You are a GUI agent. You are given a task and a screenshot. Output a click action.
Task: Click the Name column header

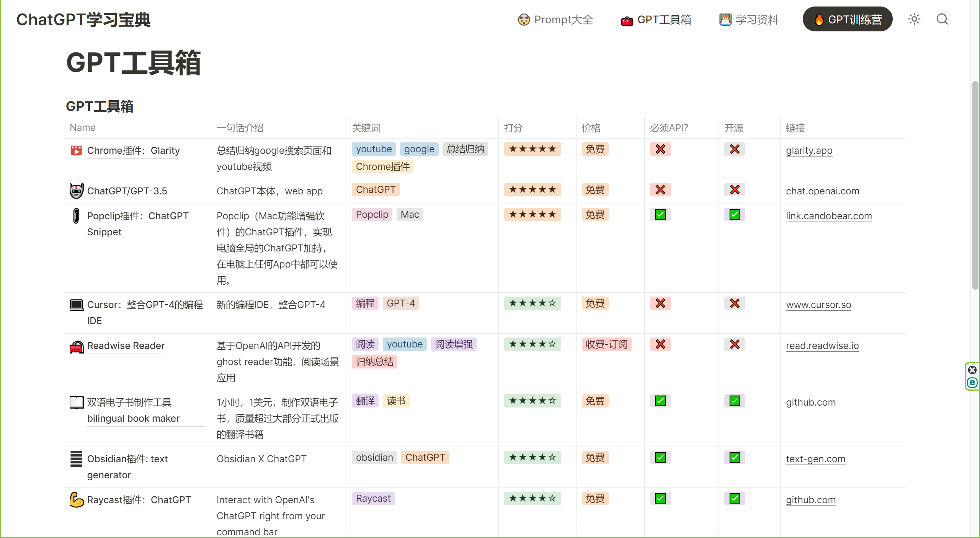82,127
